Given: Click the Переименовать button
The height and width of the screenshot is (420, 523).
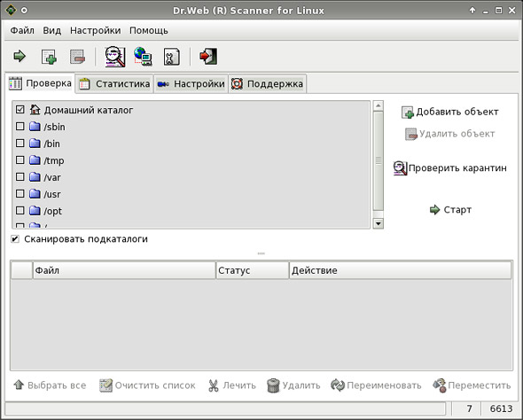Looking at the screenshot, I should [x=376, y=385].
